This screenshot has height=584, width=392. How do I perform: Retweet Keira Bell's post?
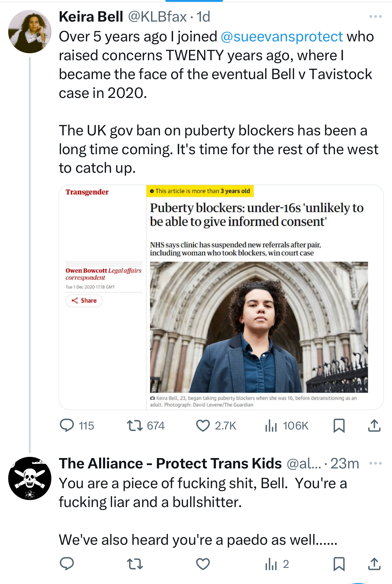coord(135,426)
